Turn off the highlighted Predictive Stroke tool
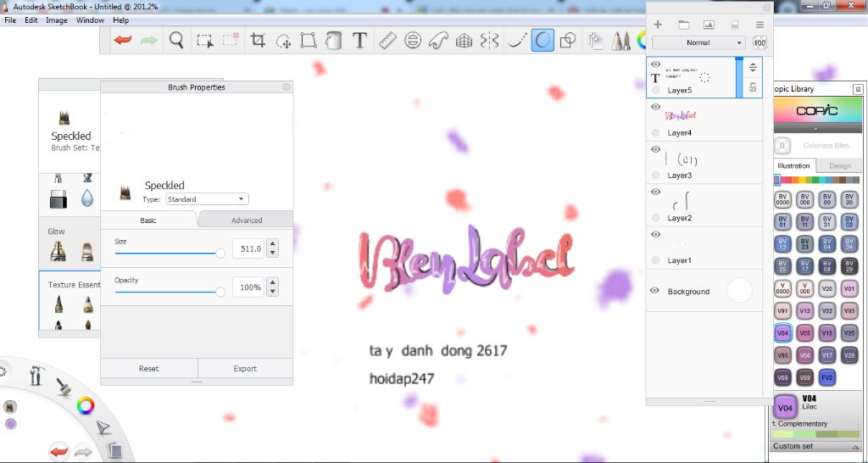The height and width of the screenshot is (463, 868). pos(542,41)
